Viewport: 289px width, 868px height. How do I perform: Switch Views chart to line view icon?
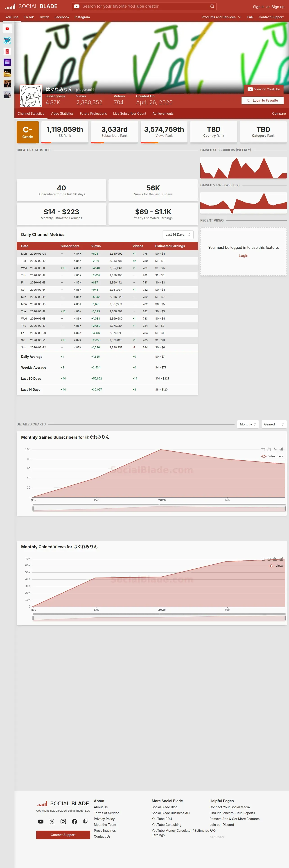coord(275,559)
